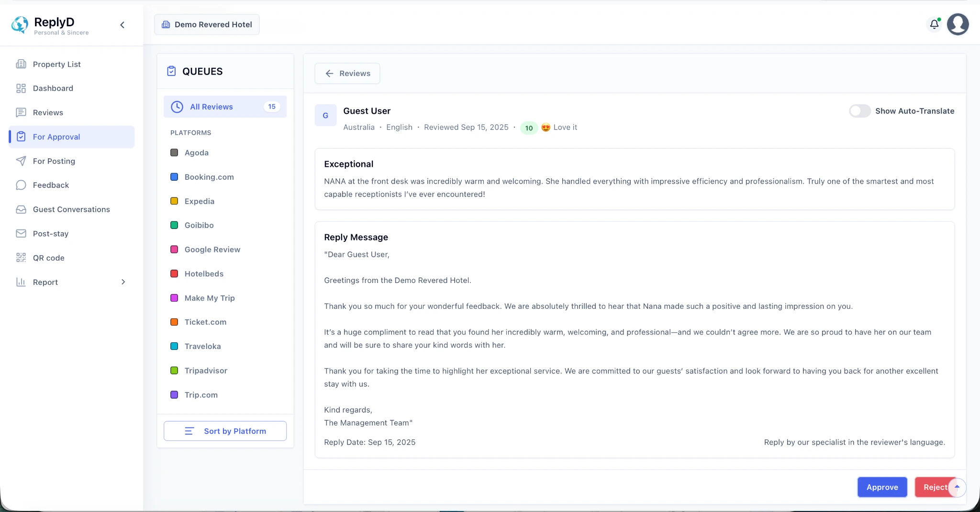The height and width of the screenshot is (512, 980).
Task: Click the Property List building icon
Action: (21, 64)
